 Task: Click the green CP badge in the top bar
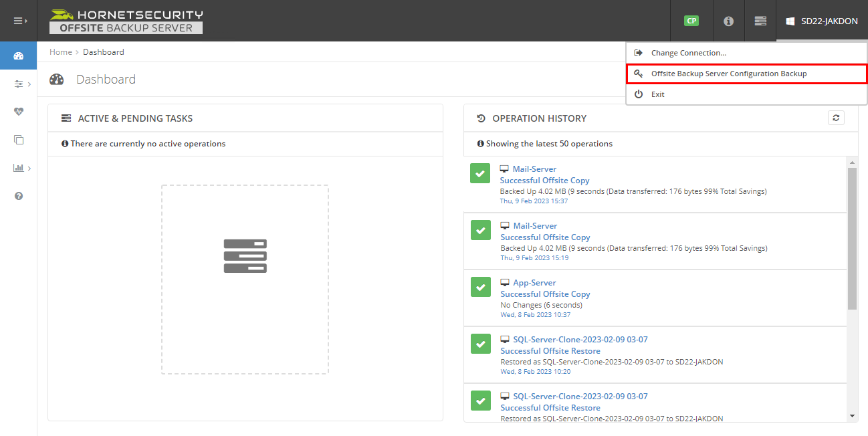point(691,21)
